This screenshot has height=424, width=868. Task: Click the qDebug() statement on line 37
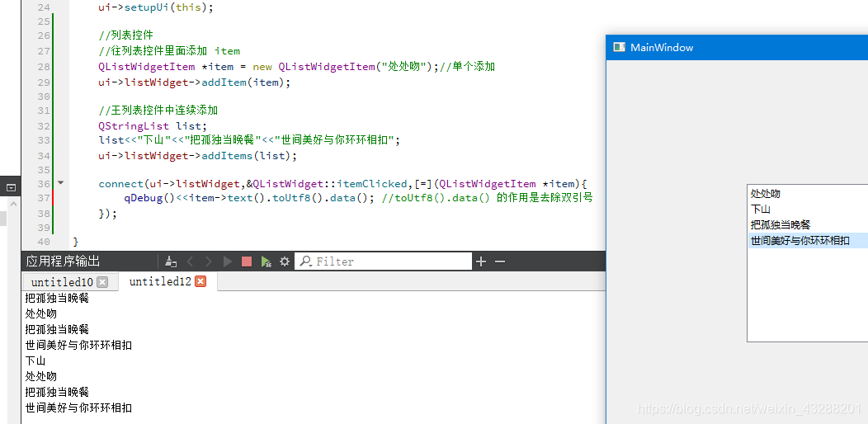coord(250,198)
